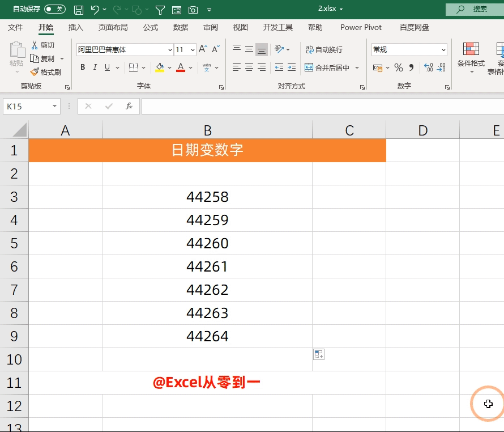Open the Borders dropdown arrow
504x432 pixels.
coord(143,67)
